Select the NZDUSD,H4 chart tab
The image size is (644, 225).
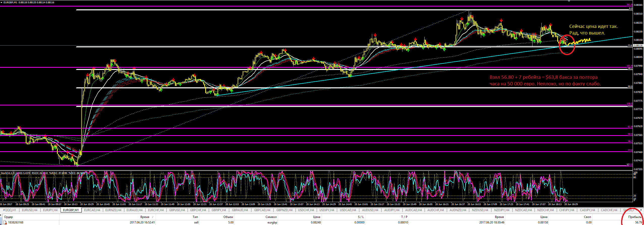point(480,210)
